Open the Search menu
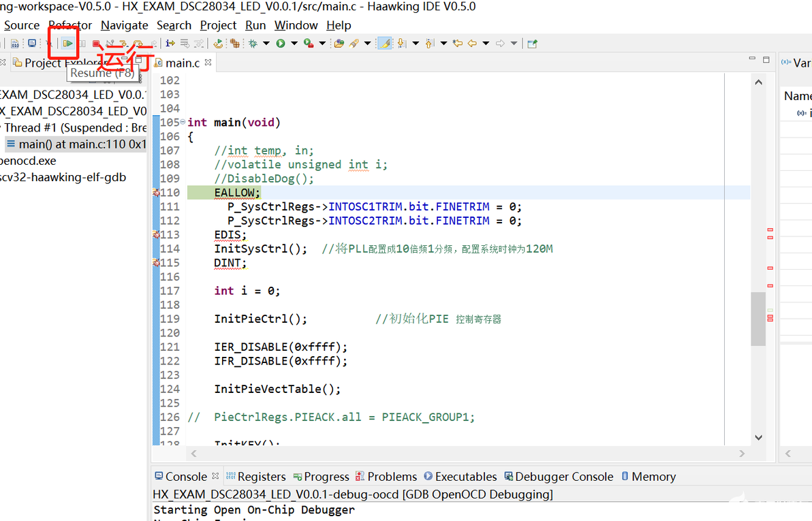 click(174, 25)
